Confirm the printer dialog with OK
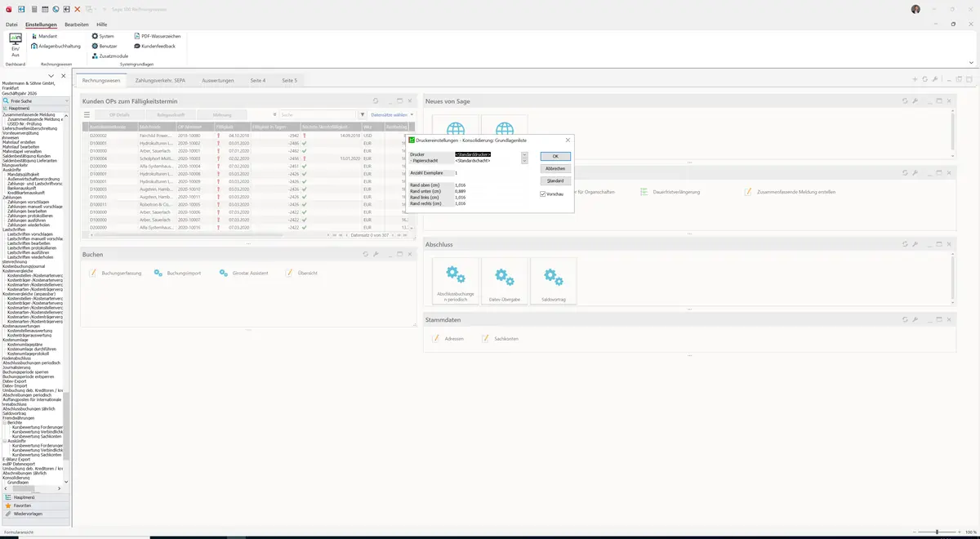Image resolution: width=980 pixels, height=539 pixels. coord(555,156)
